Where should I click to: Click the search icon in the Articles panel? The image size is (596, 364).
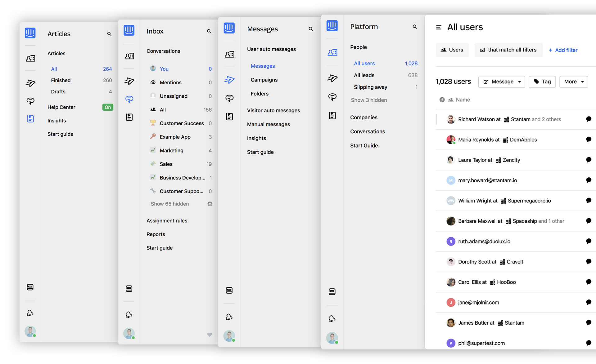coord(109,34)
